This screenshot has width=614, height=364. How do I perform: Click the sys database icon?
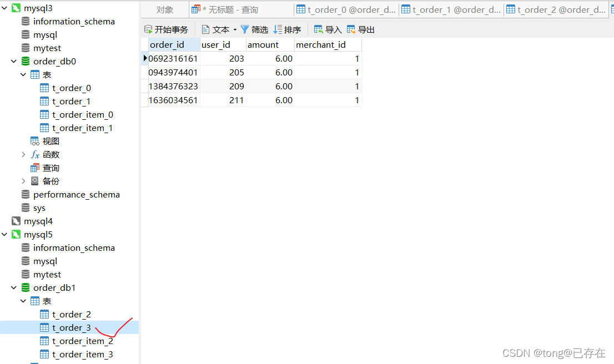pos(26,208)
